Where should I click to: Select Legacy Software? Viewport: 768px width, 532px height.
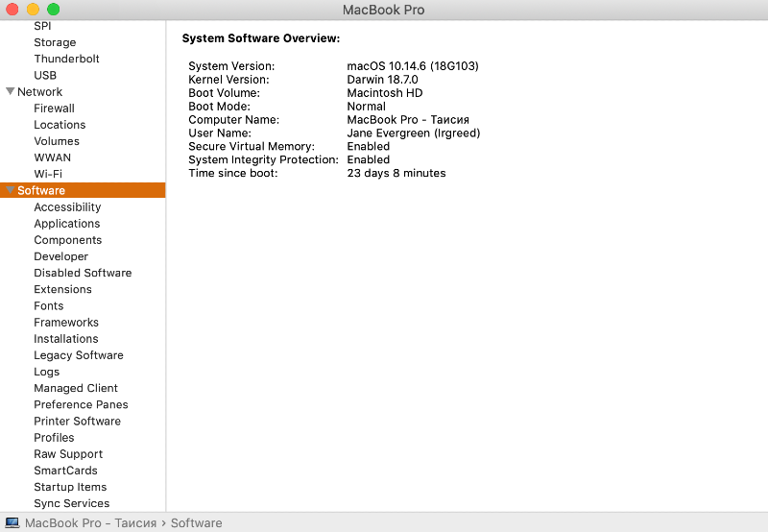point(79,355)
